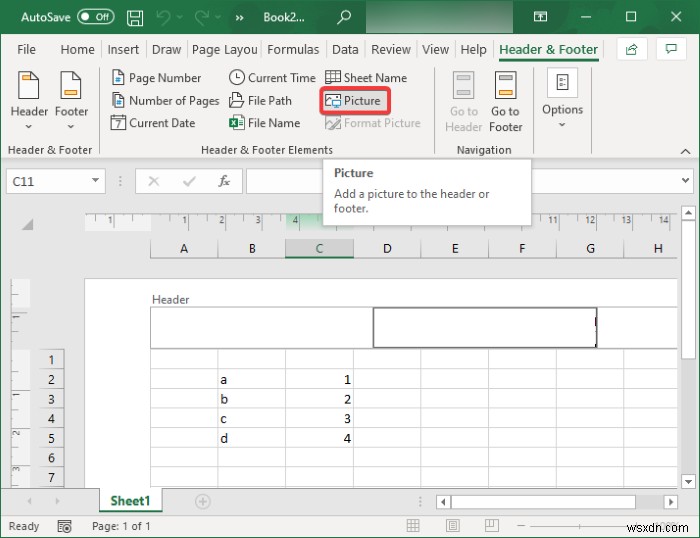Select row 5 header
This screenshot has width=700, height=538.
(x=51, y=438)
